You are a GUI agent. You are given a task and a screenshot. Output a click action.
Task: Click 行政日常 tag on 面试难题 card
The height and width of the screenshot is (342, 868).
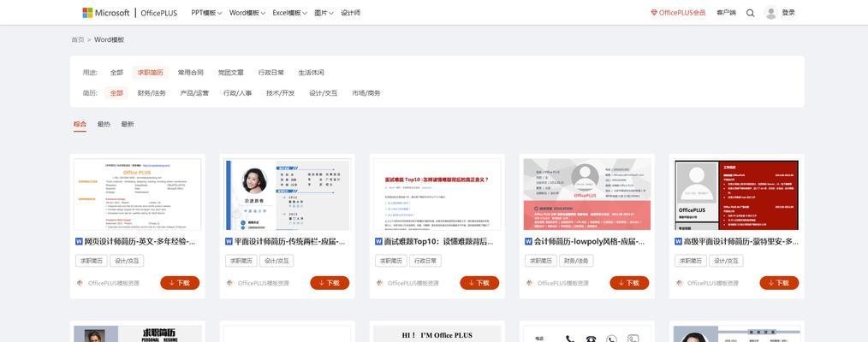pos(425,261)
